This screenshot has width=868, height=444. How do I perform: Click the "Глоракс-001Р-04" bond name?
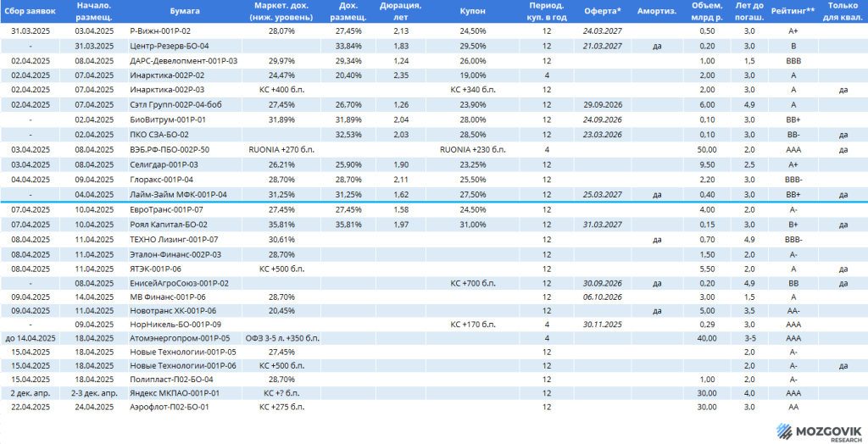pyautogui.click(x=164, y=180)
